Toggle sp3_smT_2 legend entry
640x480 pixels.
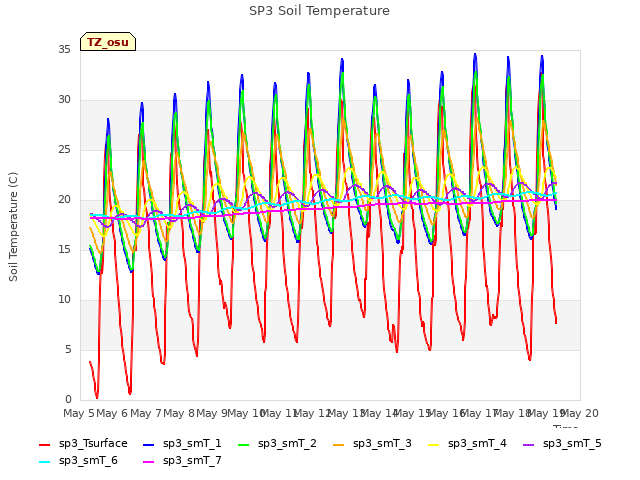pyautogui.click(x=277, y=443)
